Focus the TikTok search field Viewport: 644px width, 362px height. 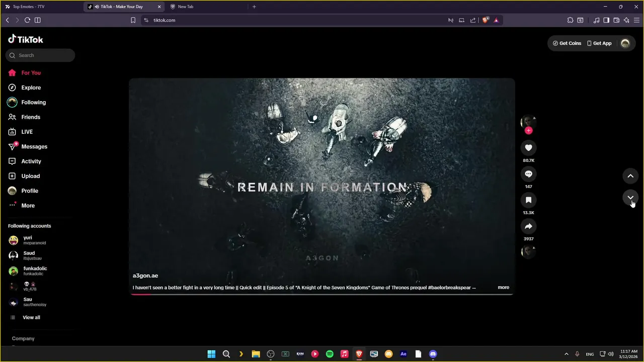[40, 55]
